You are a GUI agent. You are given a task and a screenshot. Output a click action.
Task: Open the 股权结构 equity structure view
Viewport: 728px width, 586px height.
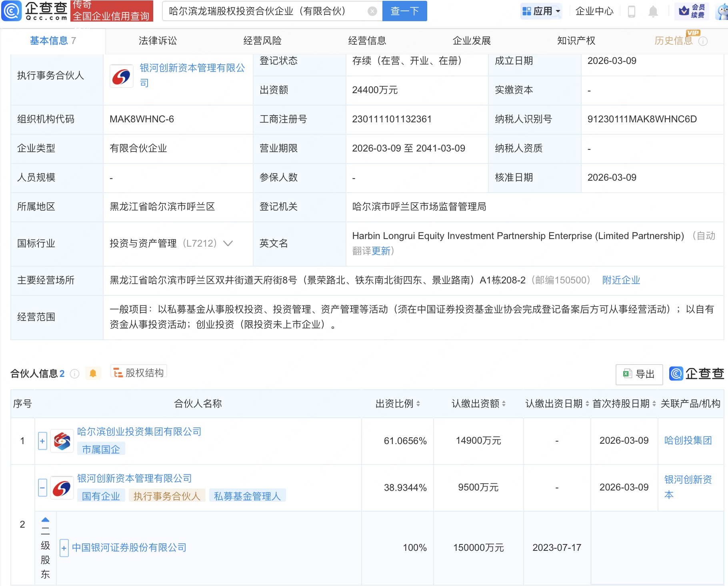(x=139, y=372)
